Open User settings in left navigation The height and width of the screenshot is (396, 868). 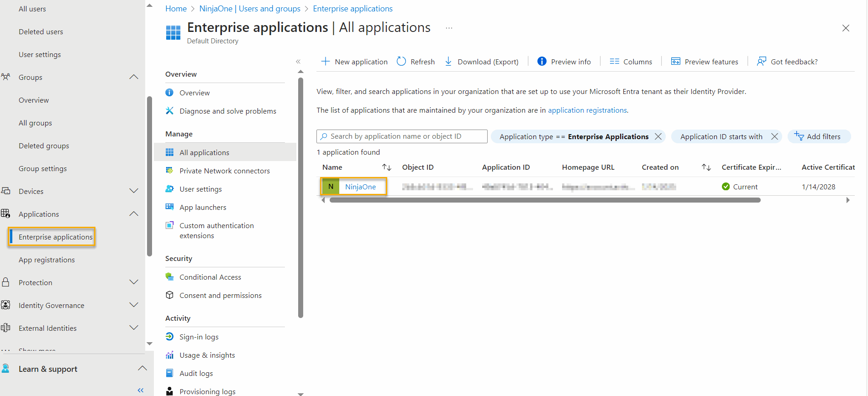[x=40, y=54]
